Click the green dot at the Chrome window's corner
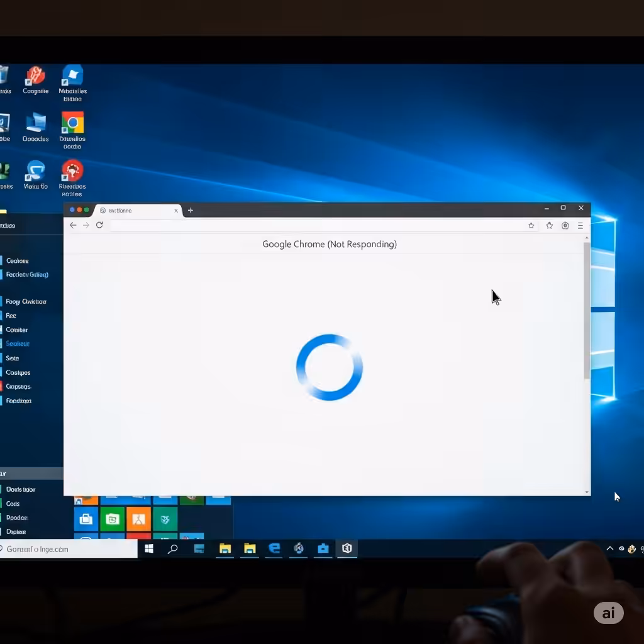Viewport: 644px width, 644px height. [86, 210]
